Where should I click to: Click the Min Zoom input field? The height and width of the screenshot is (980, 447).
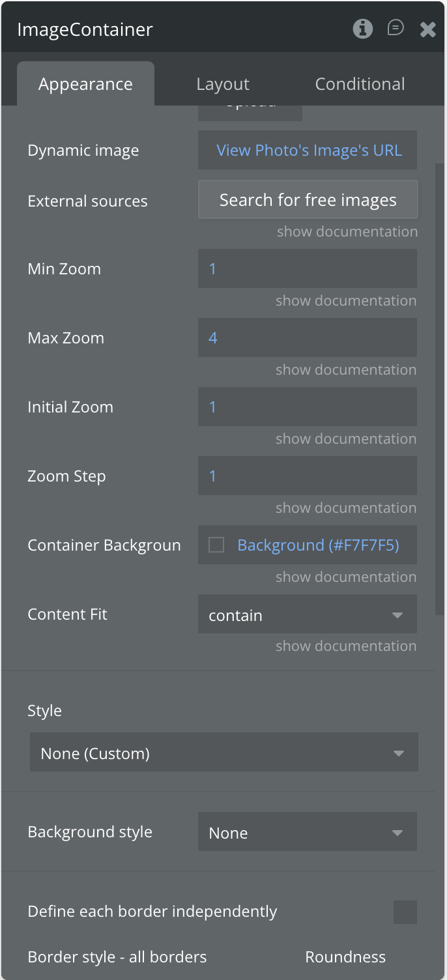308,269
